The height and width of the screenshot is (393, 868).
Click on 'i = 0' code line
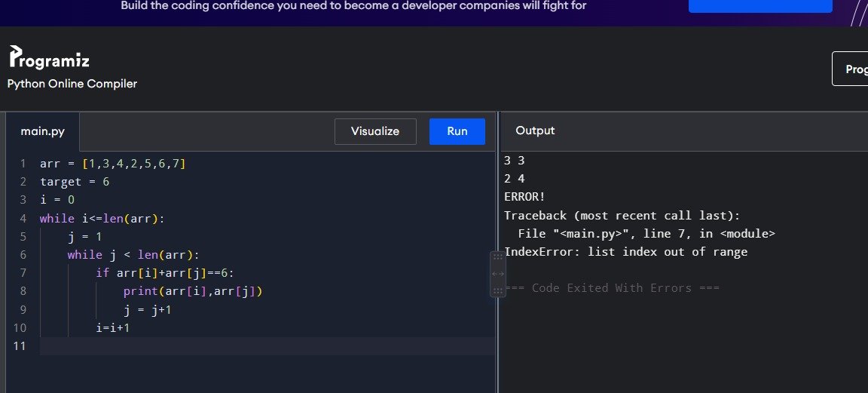[57, 200]
